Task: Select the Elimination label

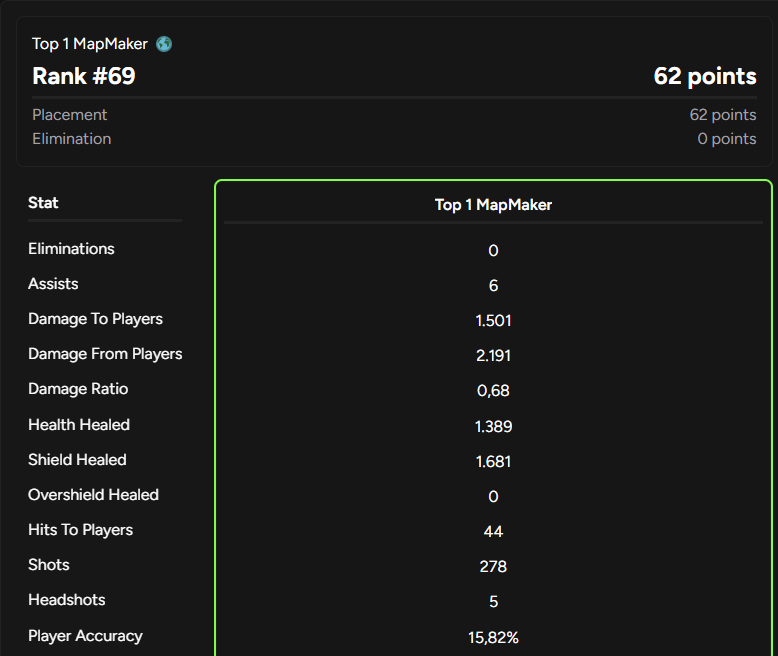Action: (x=71, y=139)
